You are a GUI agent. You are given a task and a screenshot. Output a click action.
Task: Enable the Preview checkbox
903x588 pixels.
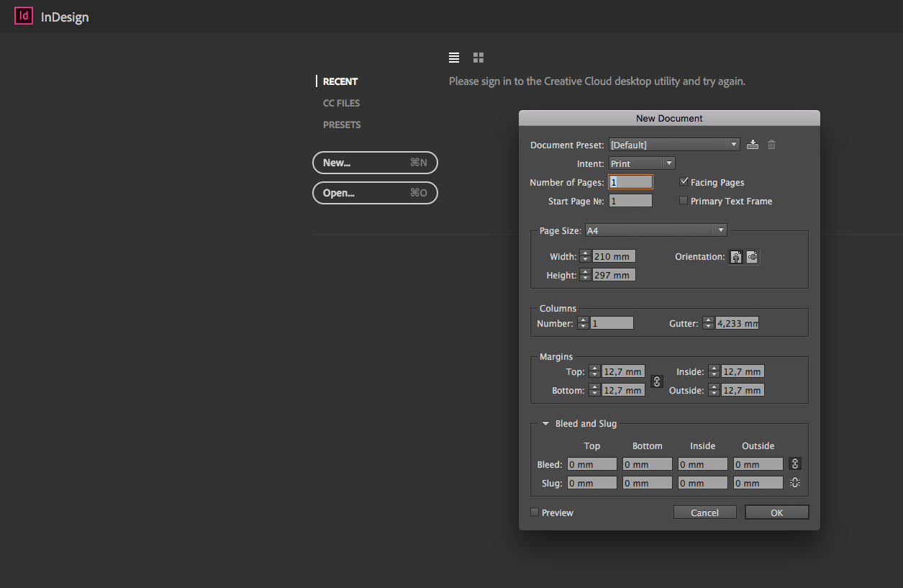coord(535,512)
